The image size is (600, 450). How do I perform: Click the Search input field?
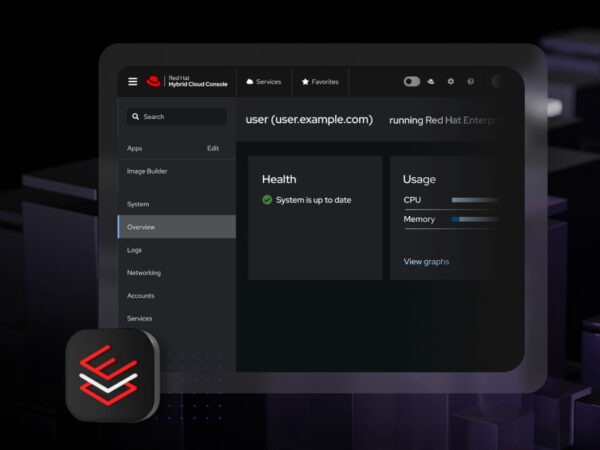(176, 117)
